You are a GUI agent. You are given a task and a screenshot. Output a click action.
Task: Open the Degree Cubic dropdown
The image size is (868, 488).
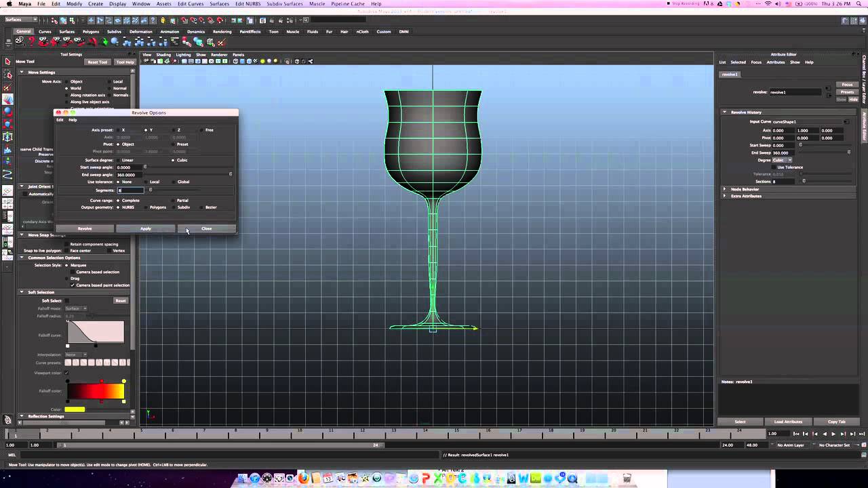(783, 160)
